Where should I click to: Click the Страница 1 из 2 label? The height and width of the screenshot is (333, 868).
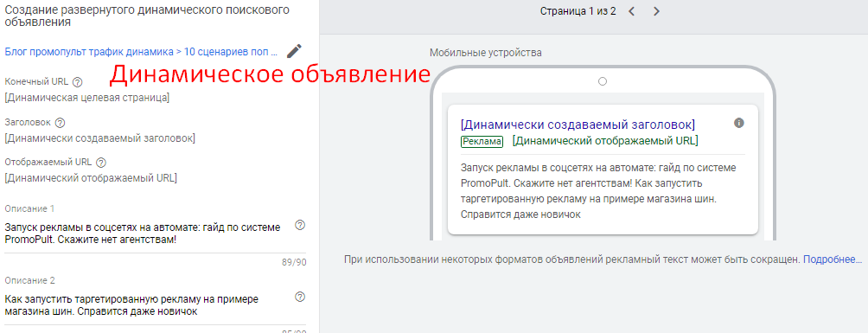578,11
